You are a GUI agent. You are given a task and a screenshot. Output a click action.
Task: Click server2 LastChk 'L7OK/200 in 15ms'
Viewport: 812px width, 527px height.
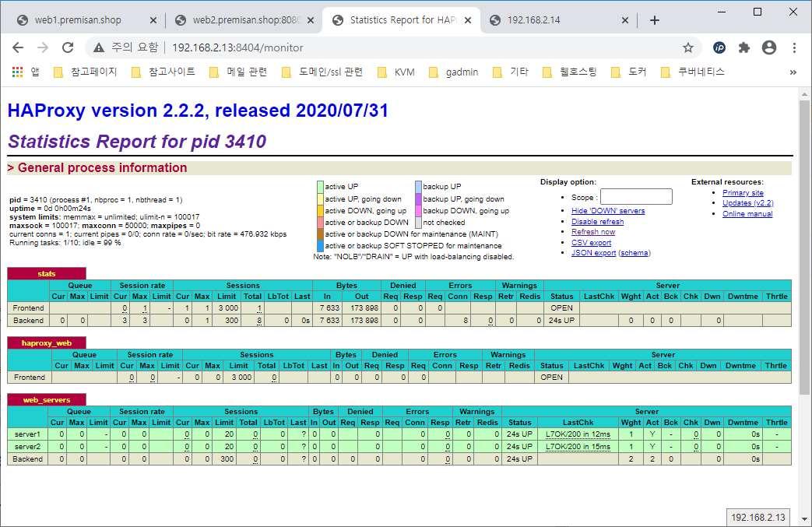[578, 446]
